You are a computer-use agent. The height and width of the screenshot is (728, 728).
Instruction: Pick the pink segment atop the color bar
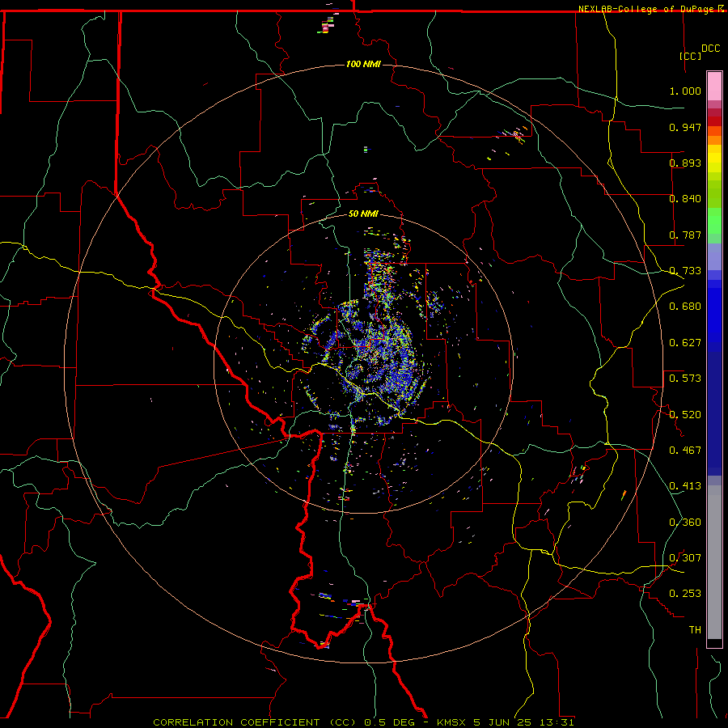[x=714, y=87]
